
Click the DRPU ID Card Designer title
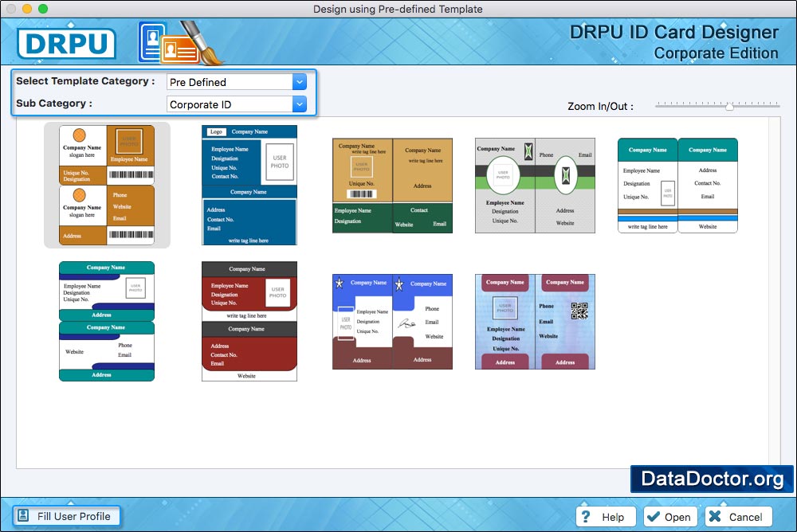coord(674,32)
